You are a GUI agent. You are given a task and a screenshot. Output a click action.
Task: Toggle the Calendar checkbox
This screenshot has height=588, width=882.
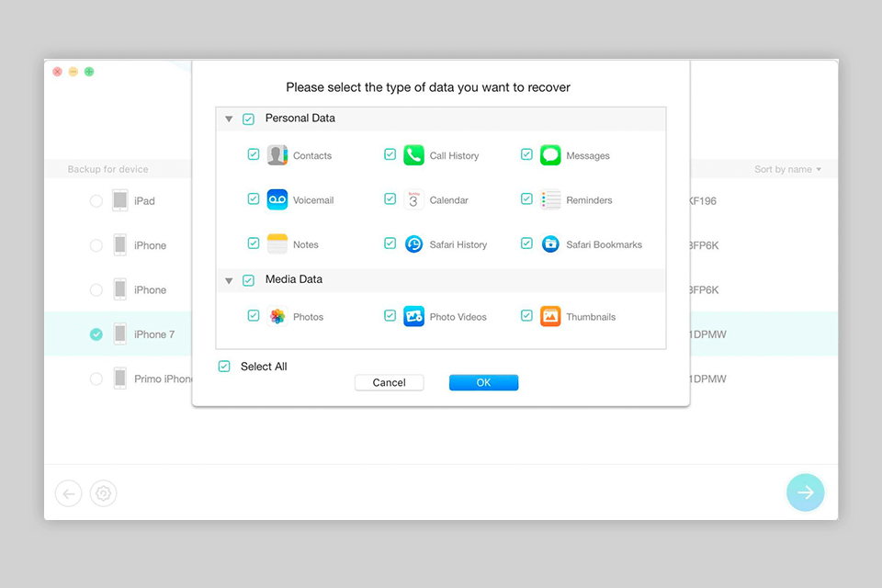390,198
